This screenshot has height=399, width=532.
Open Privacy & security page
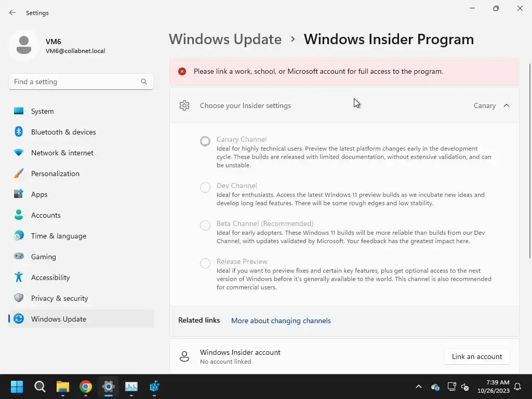(x=81, y=298)
